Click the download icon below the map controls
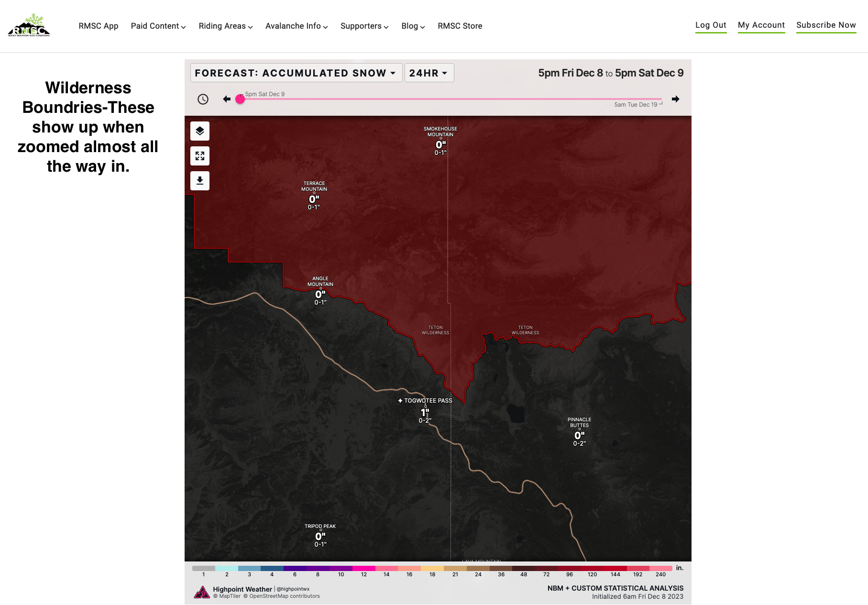868x605 pixels. point(200,181)
